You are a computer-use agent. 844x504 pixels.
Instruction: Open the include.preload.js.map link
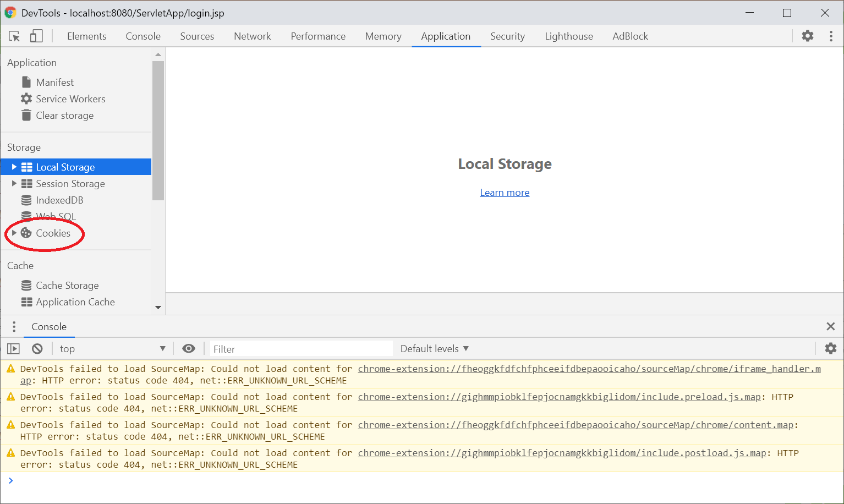560,397
